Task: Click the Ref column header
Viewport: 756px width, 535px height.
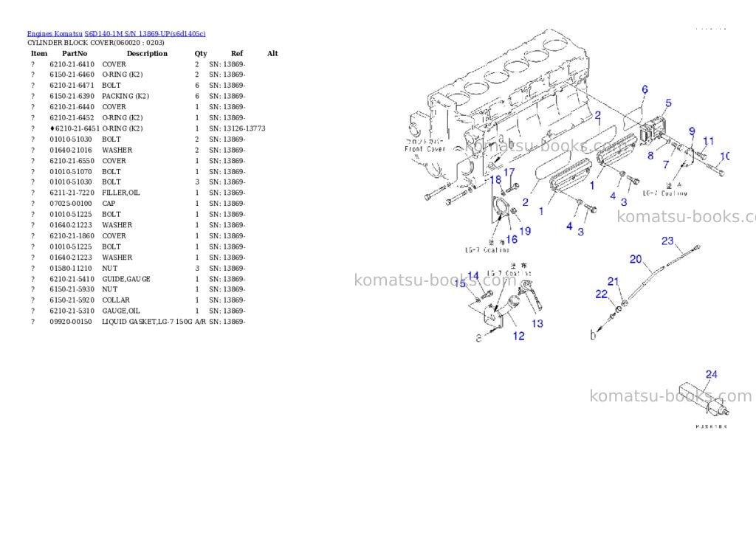Action: point(237,53)
